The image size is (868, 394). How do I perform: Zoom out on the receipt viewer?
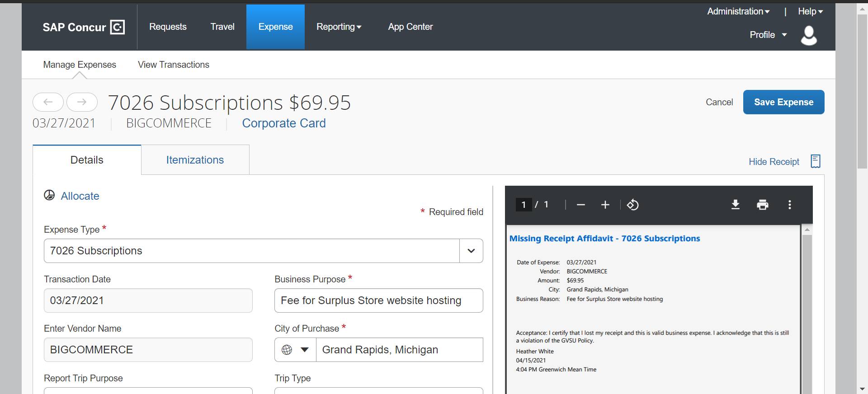click(581, 205)
